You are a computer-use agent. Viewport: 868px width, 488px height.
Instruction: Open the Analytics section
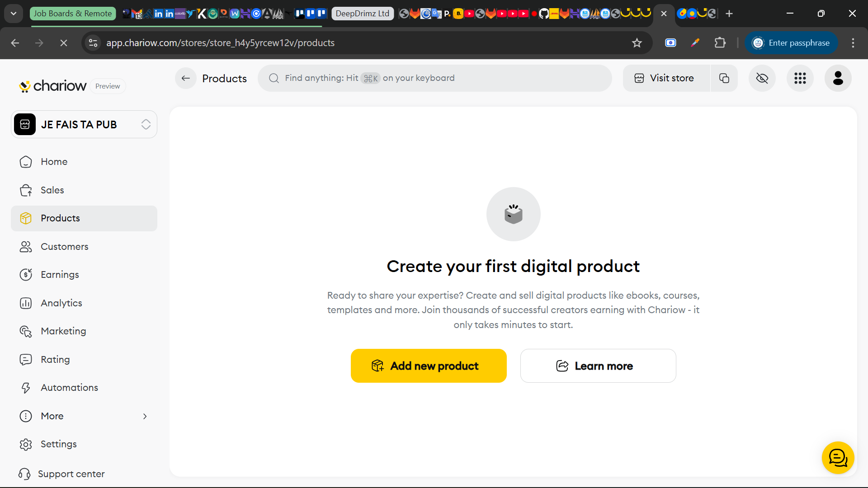[61, 303]
